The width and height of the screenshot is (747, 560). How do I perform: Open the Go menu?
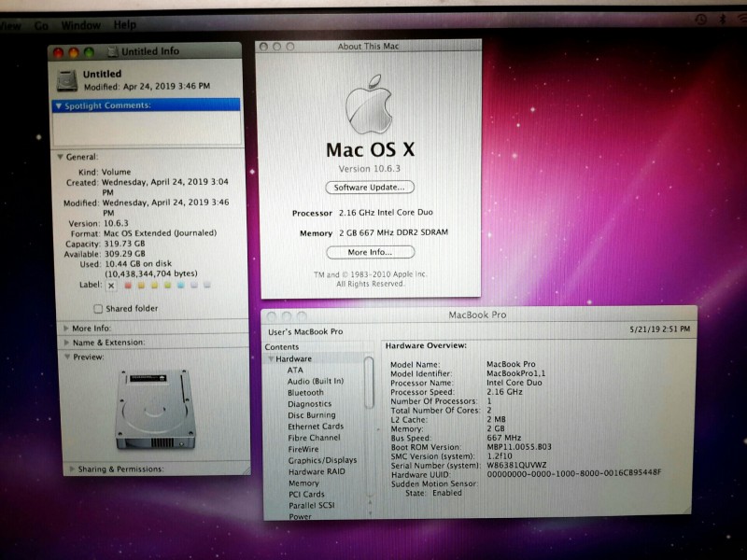pos(41,25)
